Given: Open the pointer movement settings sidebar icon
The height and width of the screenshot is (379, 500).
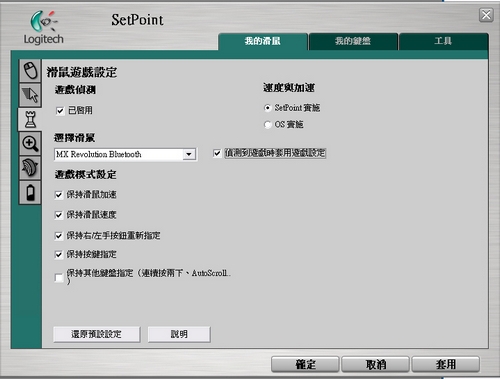Looking at the screenshot, I should 30,95.
